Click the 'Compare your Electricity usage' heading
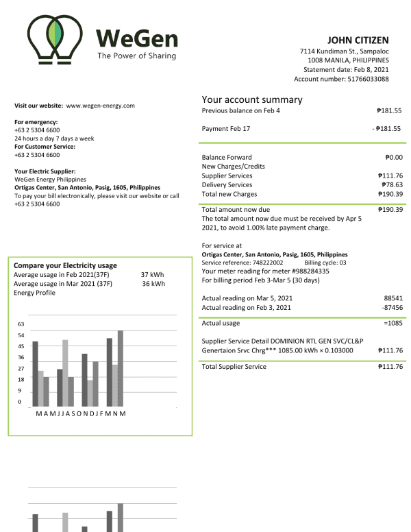The height and width of the screenshot is (532, 411). [65, 265]
